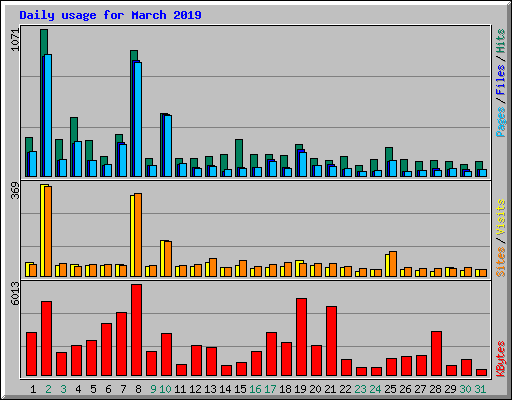This screenshot has height=400, width=512.
Task: Click the 369 y-axis maximum label
Action: tap(15, 190)
